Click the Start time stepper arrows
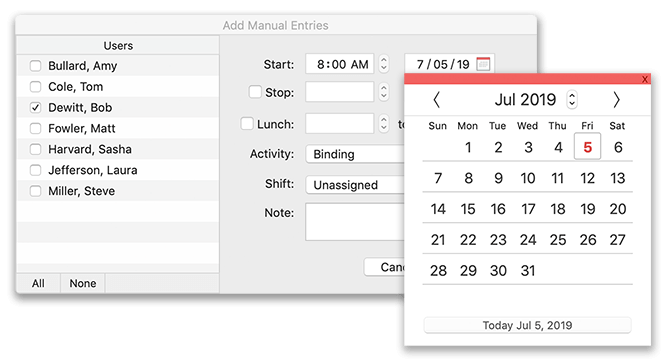The height and width of the screenshot is (361, 667). [x=384, y=64]
